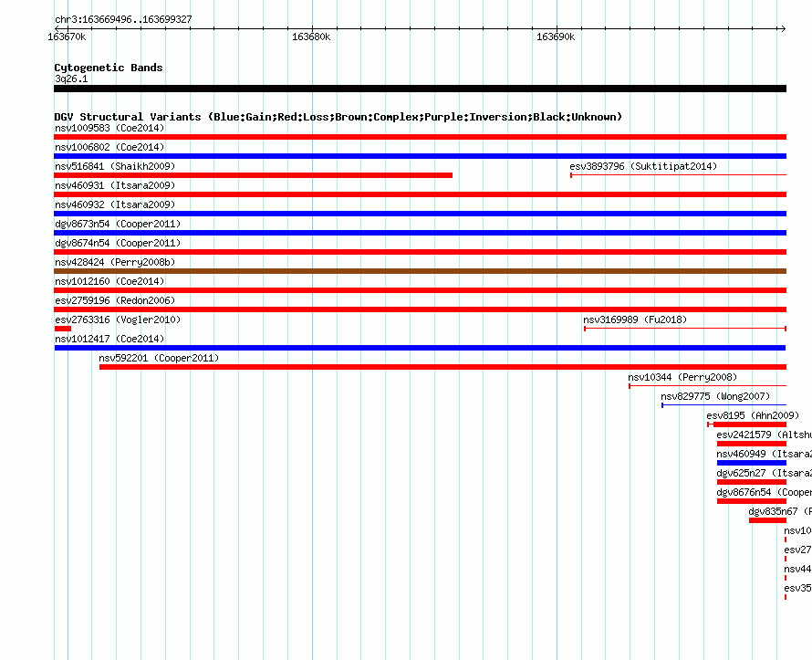Select the brown complex variant bar nsv428424

coord(420,271)
